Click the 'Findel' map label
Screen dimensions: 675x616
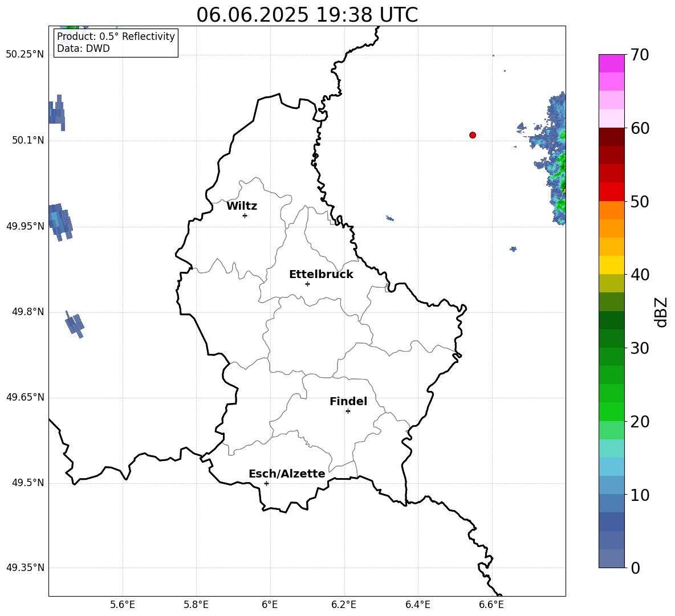(x=348, y=401)
